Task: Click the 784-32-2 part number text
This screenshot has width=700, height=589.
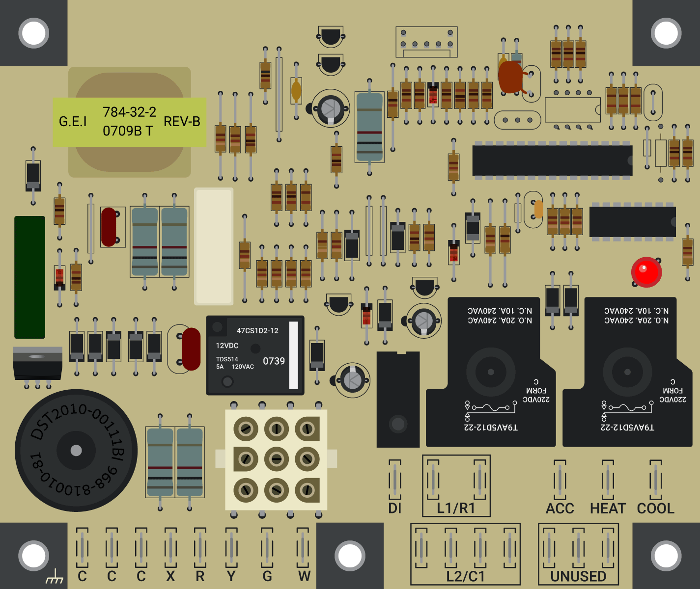Action: (x=130, y=112)
